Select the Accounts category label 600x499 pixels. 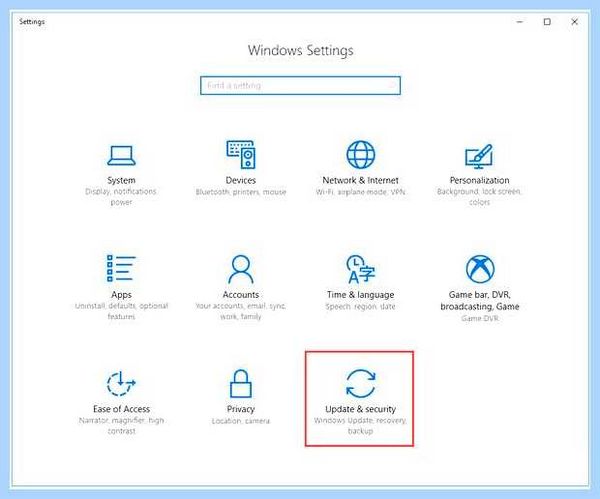241,295
